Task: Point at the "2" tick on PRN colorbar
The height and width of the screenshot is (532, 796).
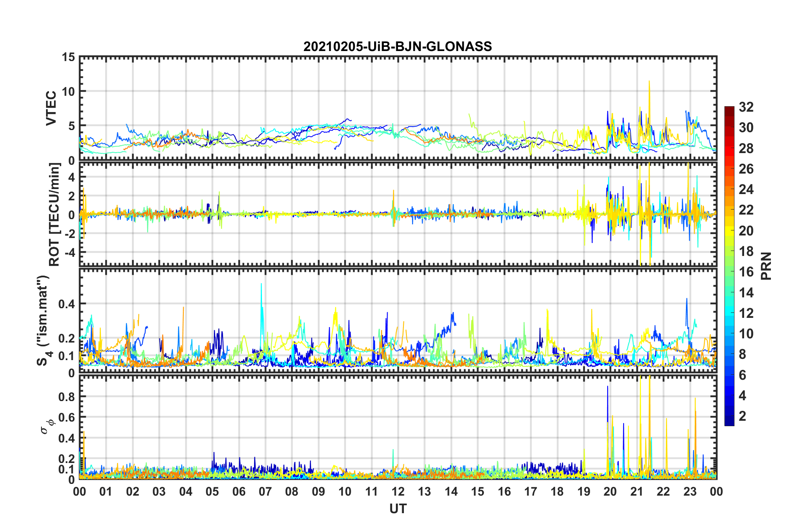Action: tap(742, 416)
